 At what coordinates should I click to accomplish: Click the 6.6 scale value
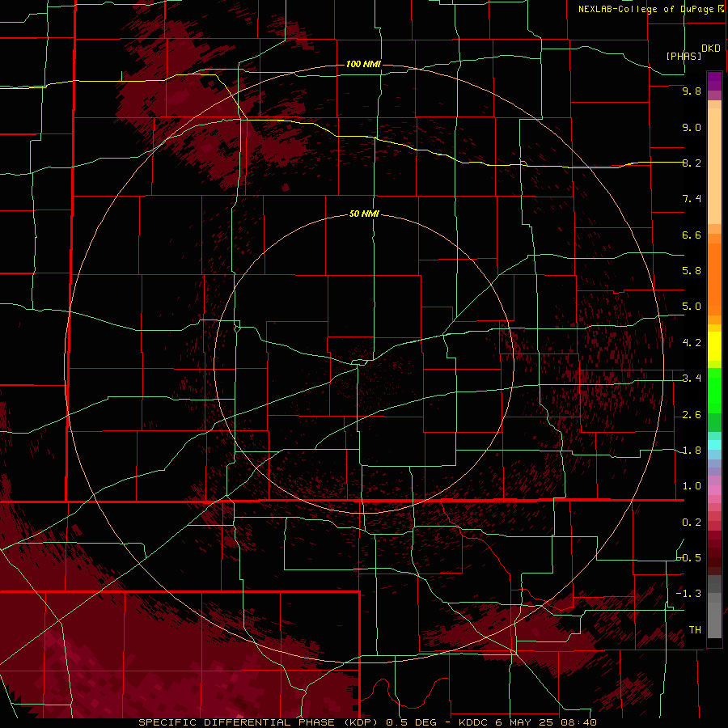[x=692, y=235]
